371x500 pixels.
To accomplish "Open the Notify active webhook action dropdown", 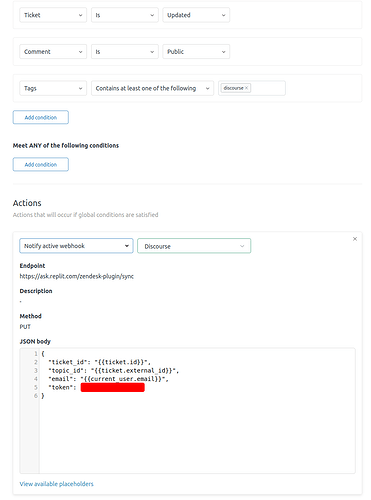I will coord(76,246).
